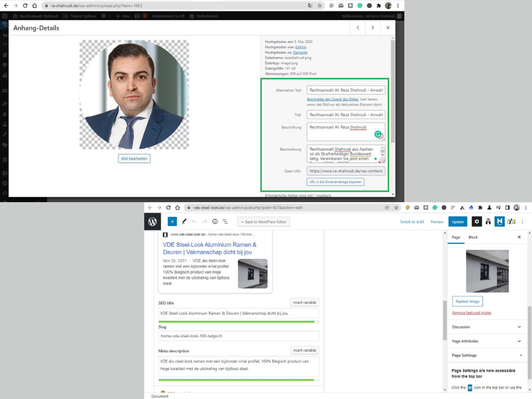The height and width of the screenshot is (399, 532).
Task: Open Chrome menu in upper browser window
Action: 398,5
